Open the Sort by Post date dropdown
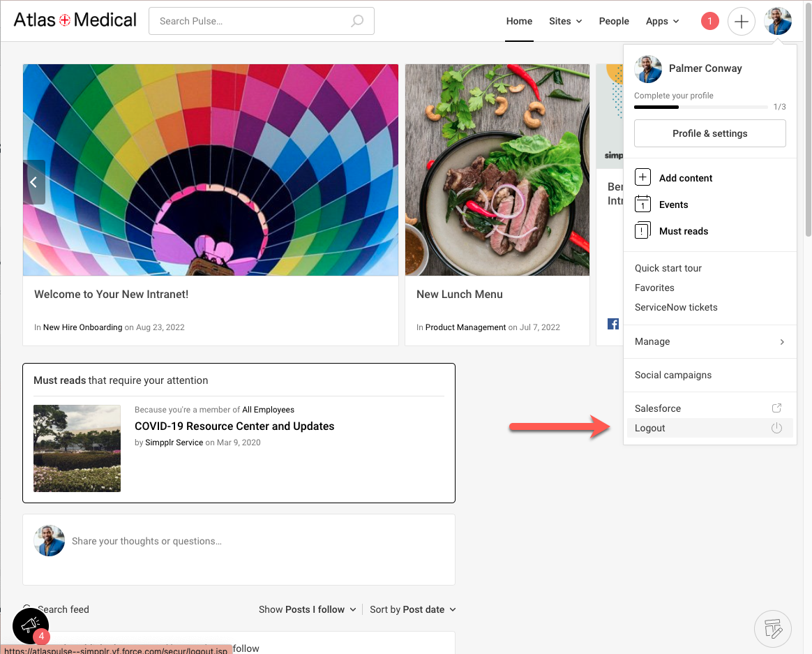812x654 pixels. click(x=413, y=609)
